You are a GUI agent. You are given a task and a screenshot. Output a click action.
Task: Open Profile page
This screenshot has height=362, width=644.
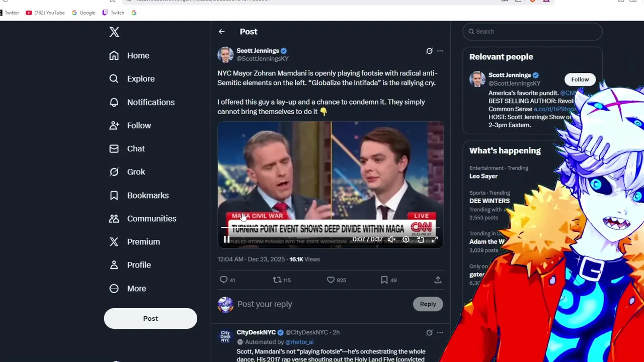point(130,265)
